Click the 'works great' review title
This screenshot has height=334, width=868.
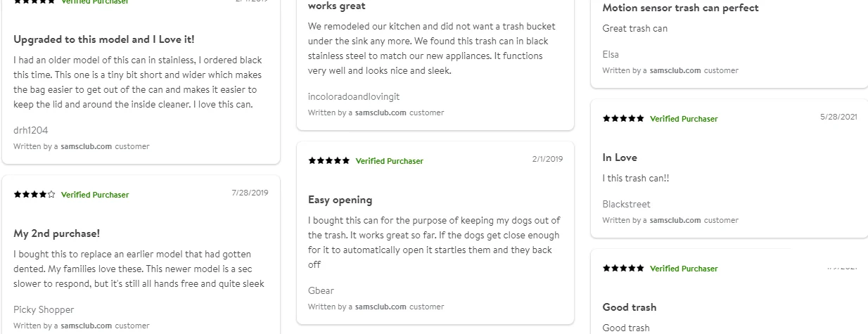[x=337, y=6]
